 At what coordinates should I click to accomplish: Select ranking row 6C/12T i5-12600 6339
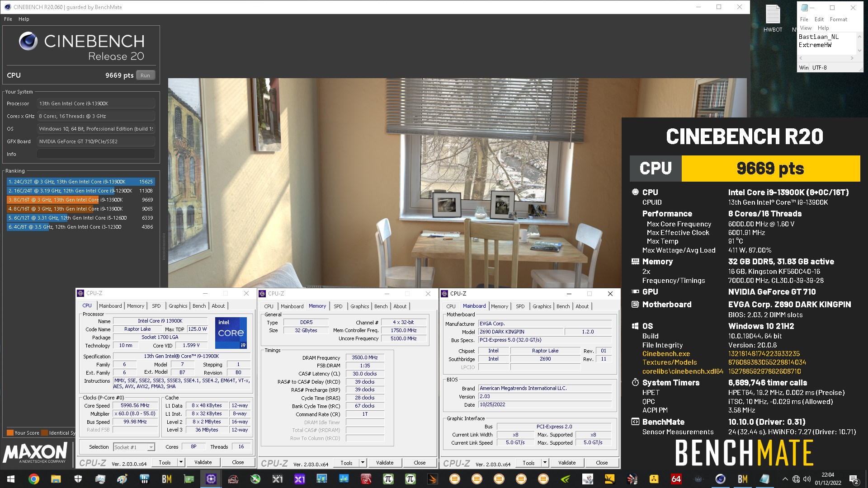pyautogui.click(x=80, y=218)
